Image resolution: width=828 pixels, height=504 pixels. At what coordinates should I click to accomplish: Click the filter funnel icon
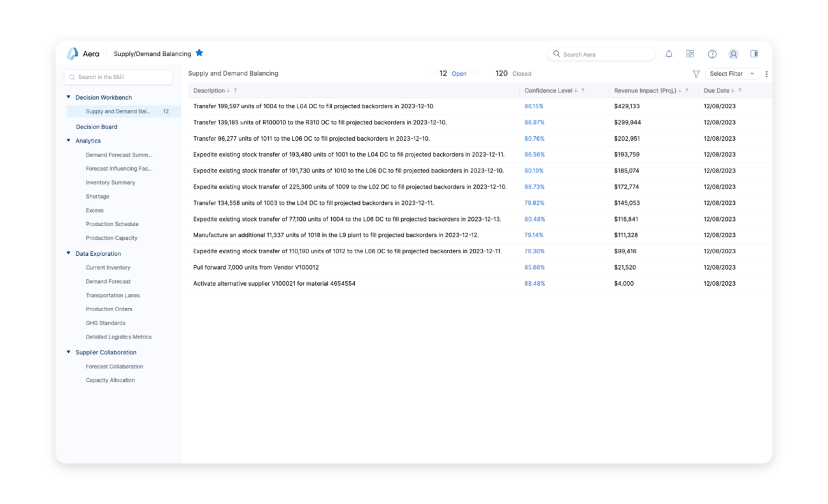(x=696, y=74)
